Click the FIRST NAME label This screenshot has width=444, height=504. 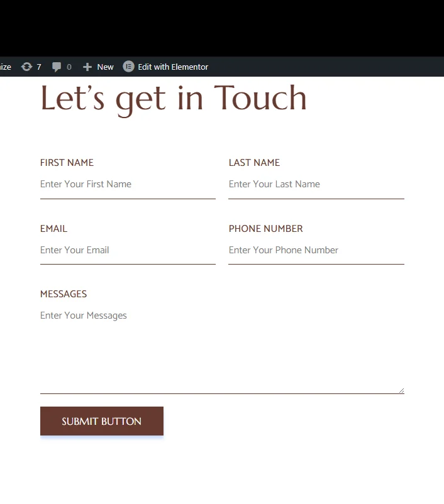(67, 163)
